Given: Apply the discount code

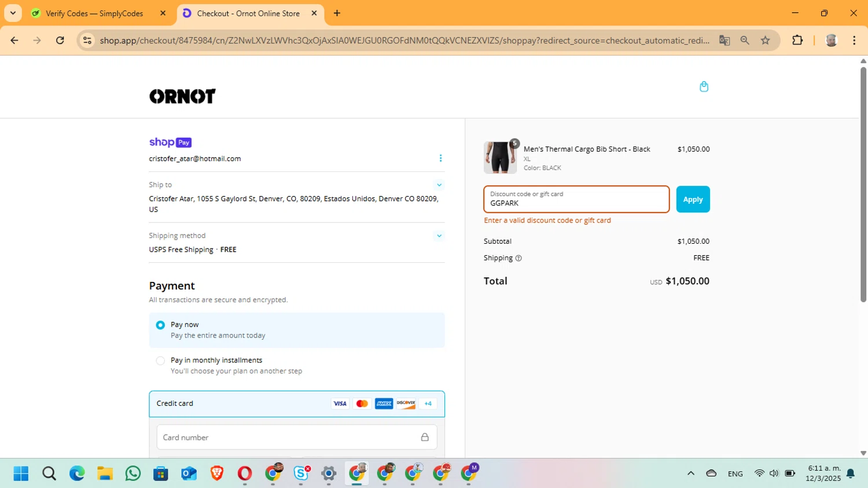Looking at the screenshot, I should tap(693, 199).
